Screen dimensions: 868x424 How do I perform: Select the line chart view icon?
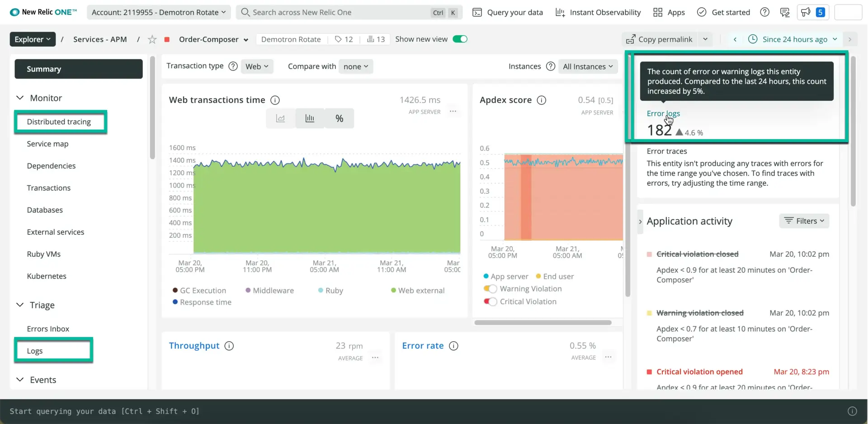280,118
